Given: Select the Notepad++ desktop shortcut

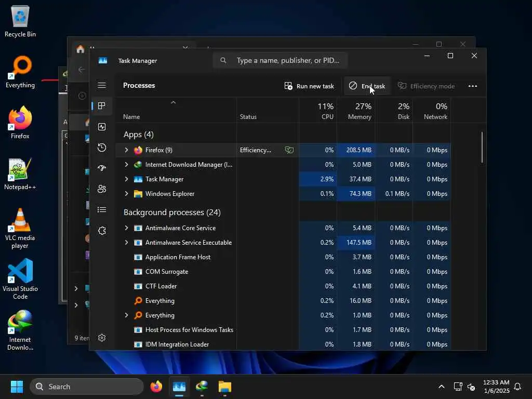Looking at the screenshot, I should [20, 174].
